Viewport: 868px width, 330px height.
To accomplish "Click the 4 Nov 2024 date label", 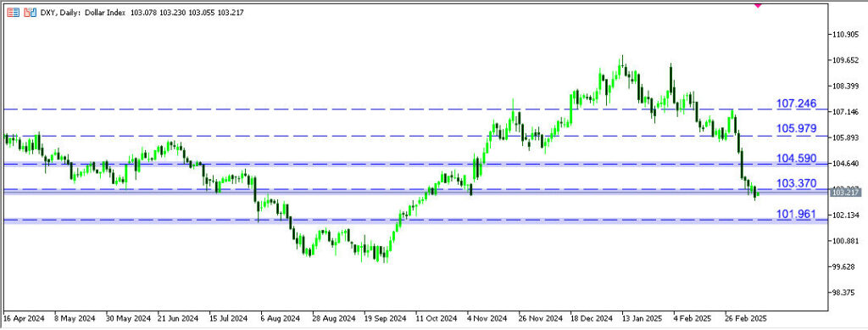I will 487,320.
